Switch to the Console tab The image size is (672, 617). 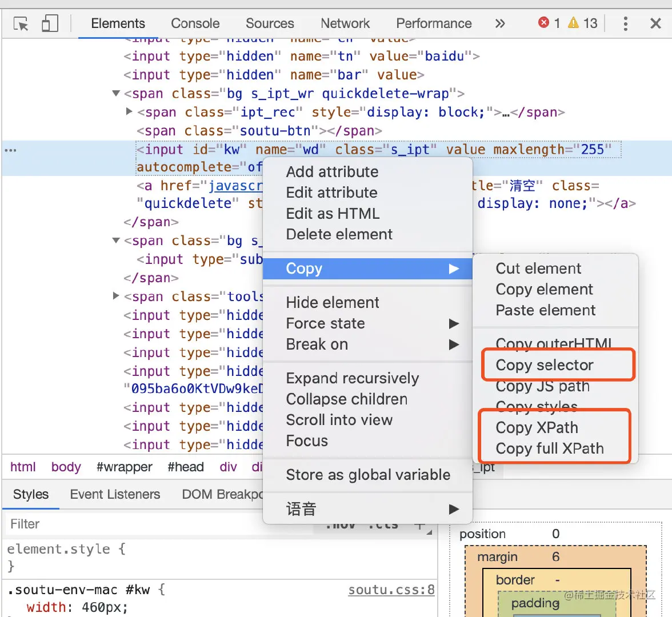point(195,23)
